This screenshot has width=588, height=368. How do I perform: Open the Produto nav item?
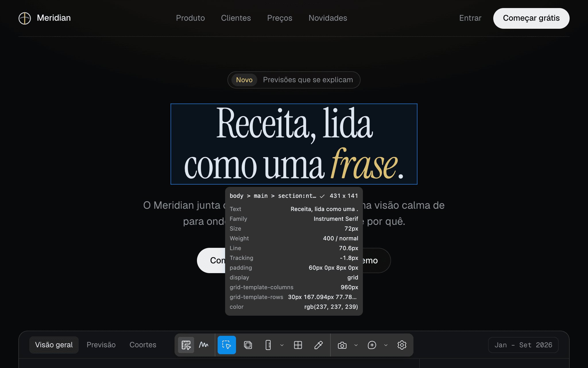[x=190, y=18]
